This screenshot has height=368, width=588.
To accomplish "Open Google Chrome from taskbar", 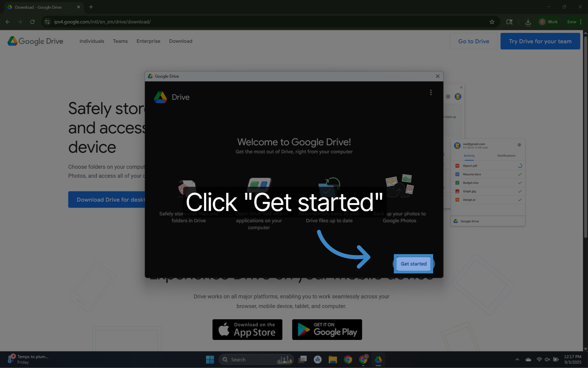I will 348,360.
